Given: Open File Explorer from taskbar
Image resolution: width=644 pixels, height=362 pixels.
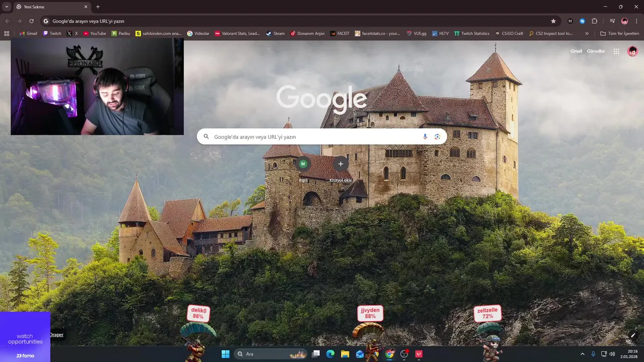Looking at the screenshot, I should tap(345, 354).
